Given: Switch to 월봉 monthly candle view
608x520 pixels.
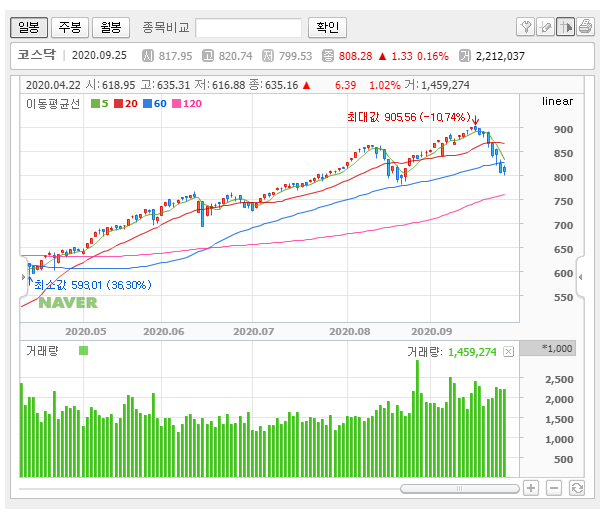Looking at the screenshot, I should pyautogui.click(x=111, y=27).
